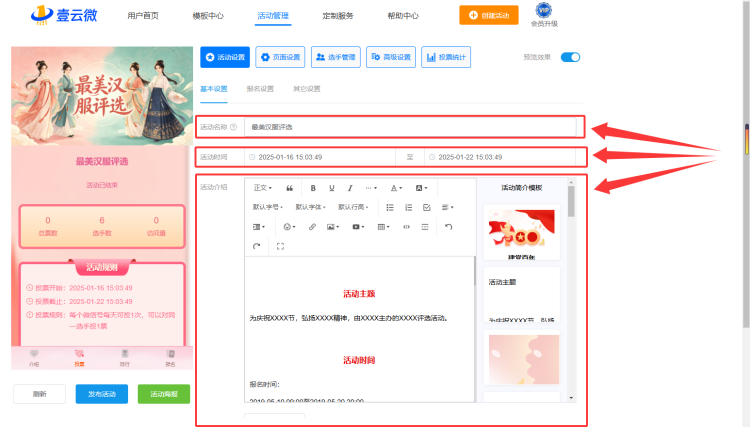750x427 pixels.
Task: Open the 默认字号 font size dropdown
Action: [267, 207]
